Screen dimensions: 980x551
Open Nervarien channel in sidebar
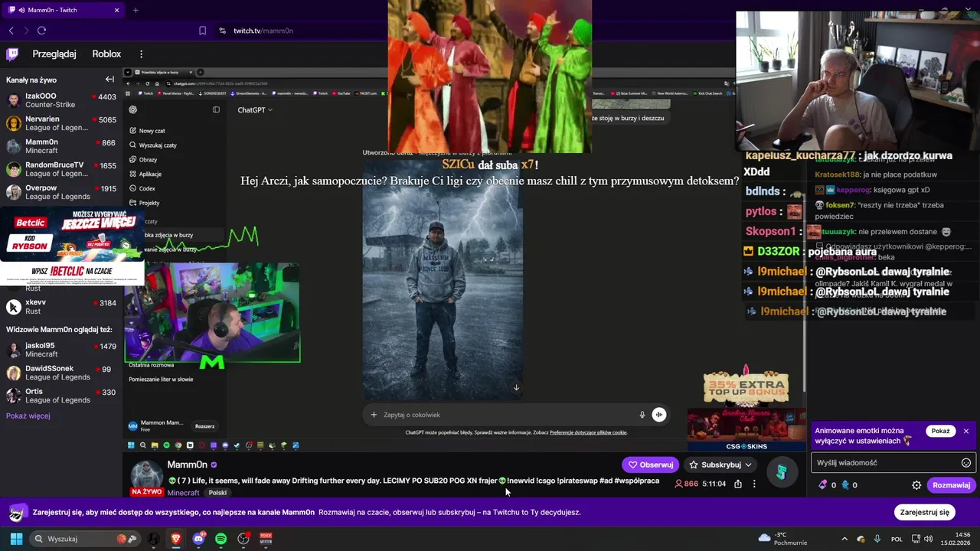60,123
